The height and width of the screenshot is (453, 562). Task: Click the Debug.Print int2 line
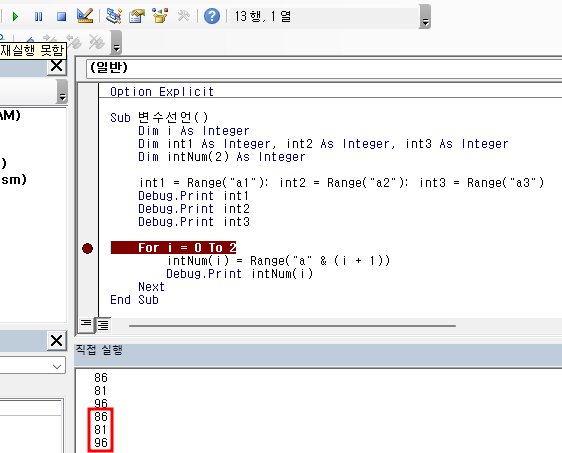click(x=194, y=209)
